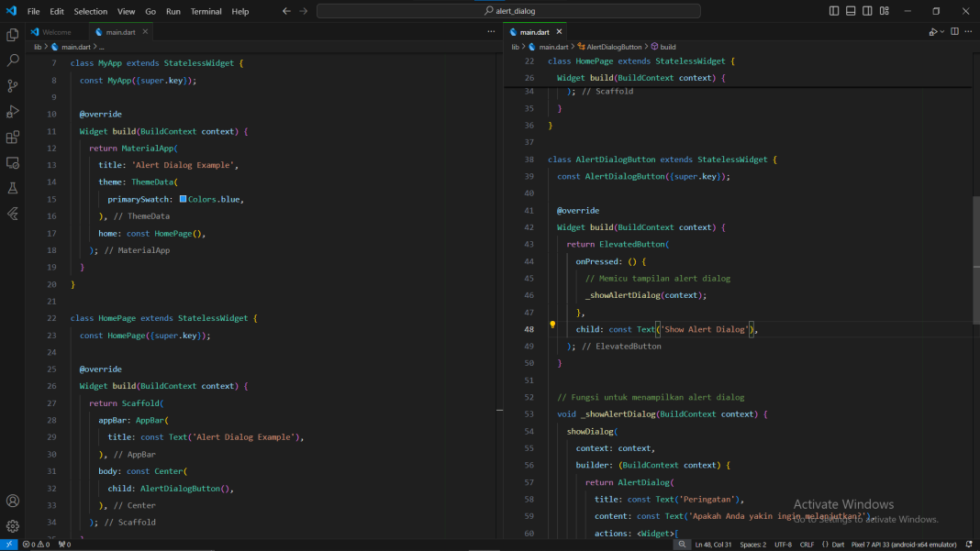Open the Extensions view

[12, 138]
